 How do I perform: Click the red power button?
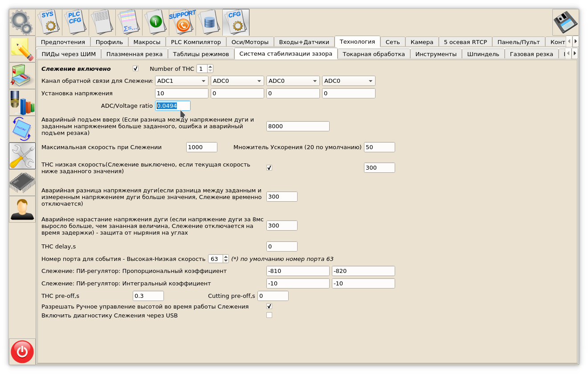coord(22,352)
